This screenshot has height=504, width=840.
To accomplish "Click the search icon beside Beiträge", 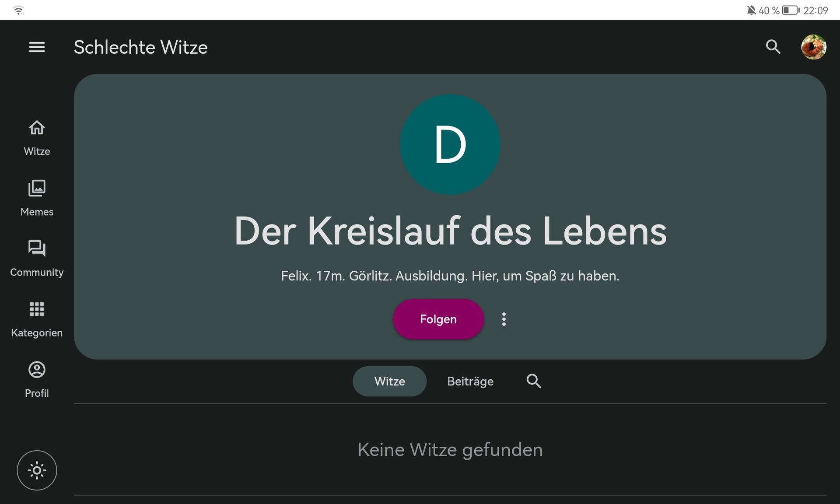I will coord(533,381).
